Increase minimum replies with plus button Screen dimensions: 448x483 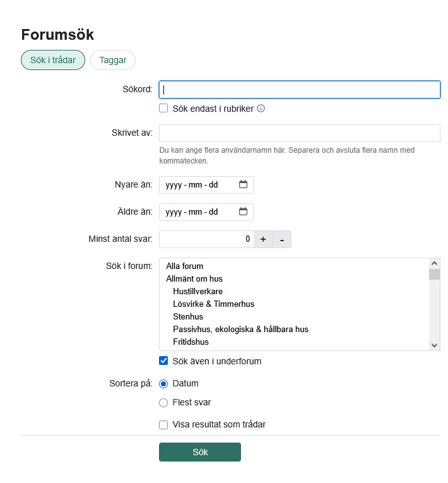[263, 239]
